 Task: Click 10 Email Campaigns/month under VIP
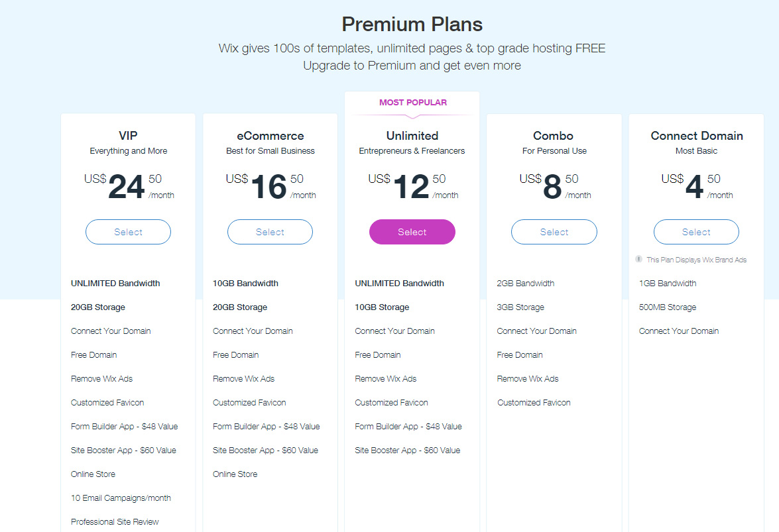pyautogui.click(x=121, y=498)
